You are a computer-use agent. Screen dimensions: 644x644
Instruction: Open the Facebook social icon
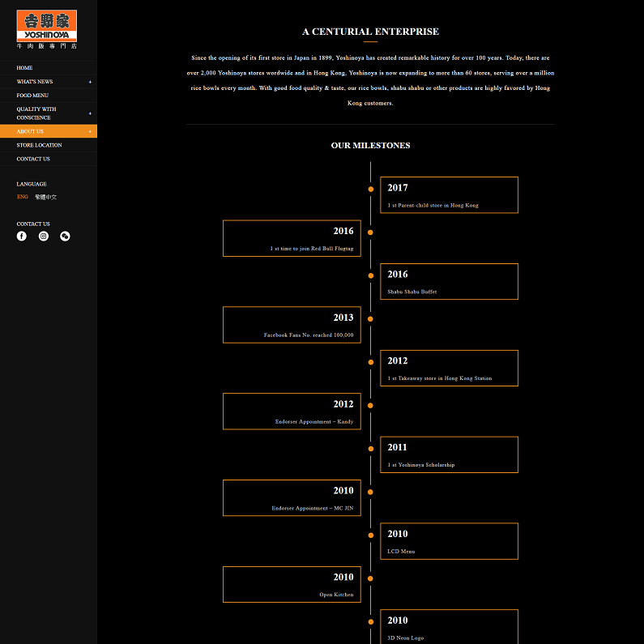click(x=21, y=236)
